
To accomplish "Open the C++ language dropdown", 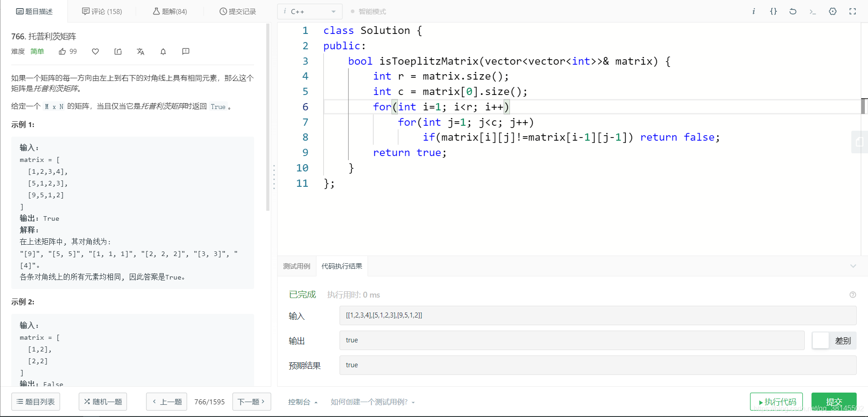I will tap(310, 11).
